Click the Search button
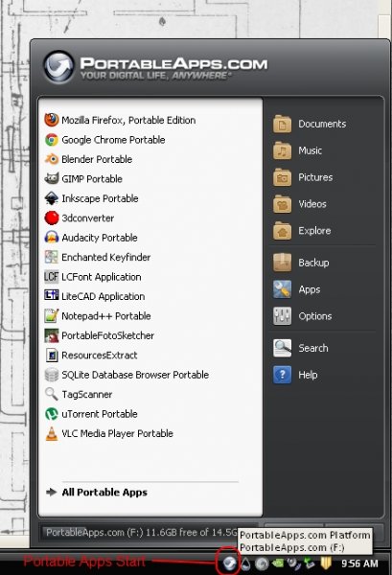Screen dimensions: 392x575 pyautogui.click(x=301, y=348)
